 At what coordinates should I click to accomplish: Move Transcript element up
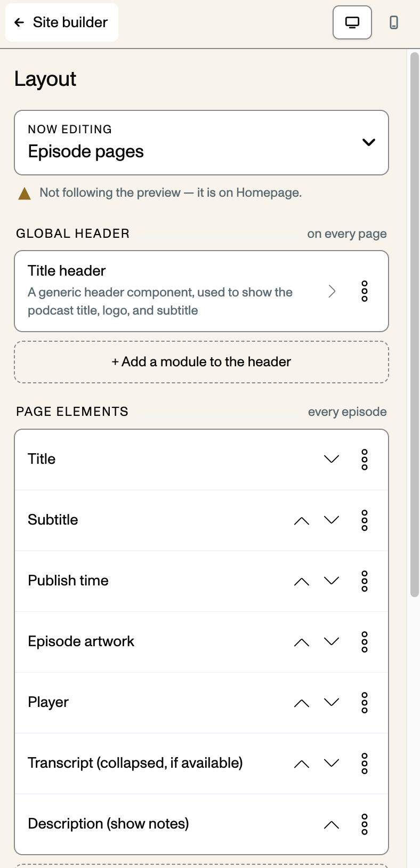coord(302,763)
